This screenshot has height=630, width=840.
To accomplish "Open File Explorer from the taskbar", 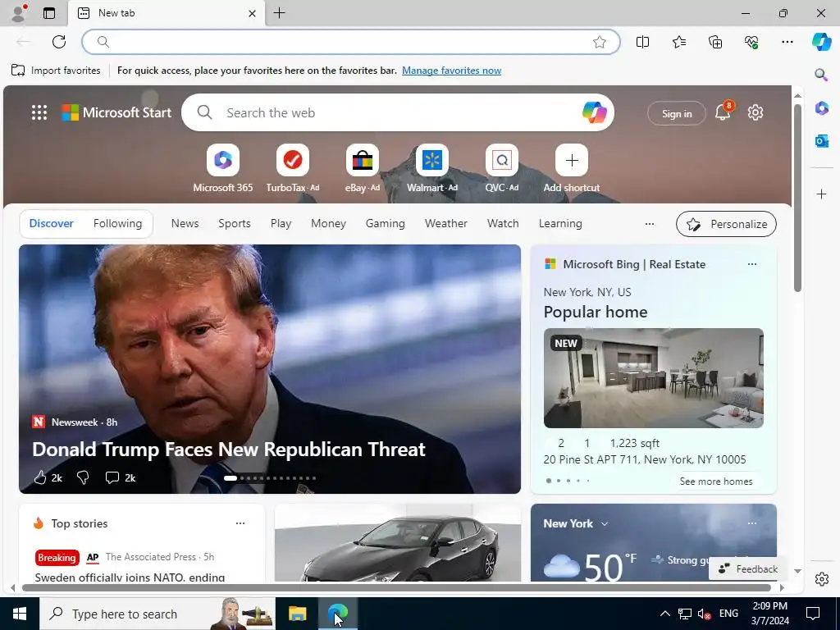I will pos(297,614).
